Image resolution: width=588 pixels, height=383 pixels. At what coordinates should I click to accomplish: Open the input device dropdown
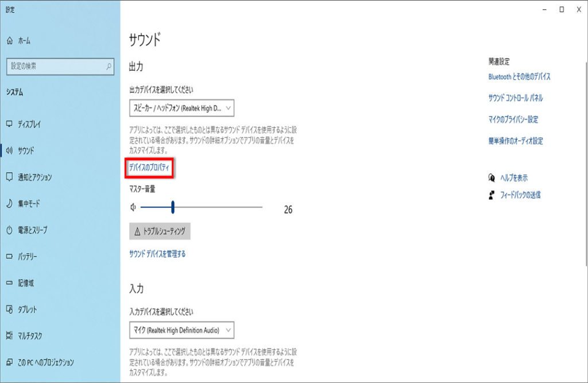click(x=181, y=330)
